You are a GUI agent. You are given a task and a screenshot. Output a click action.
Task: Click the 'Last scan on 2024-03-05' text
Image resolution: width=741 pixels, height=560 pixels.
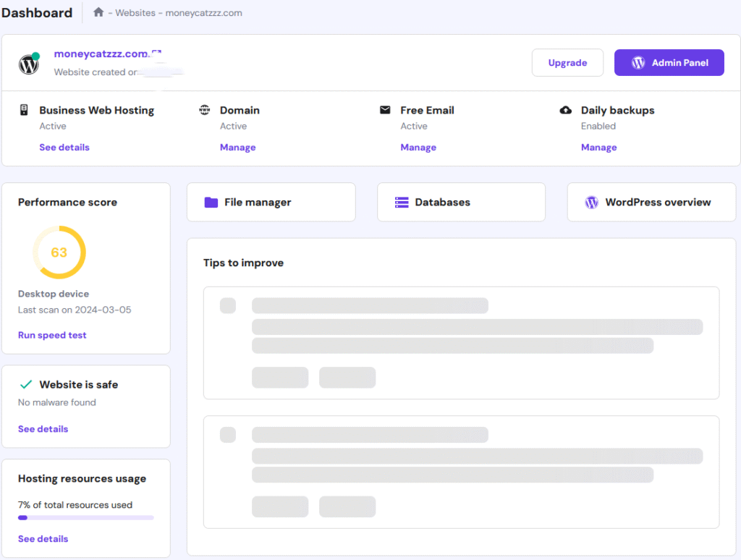coord(75,310)
